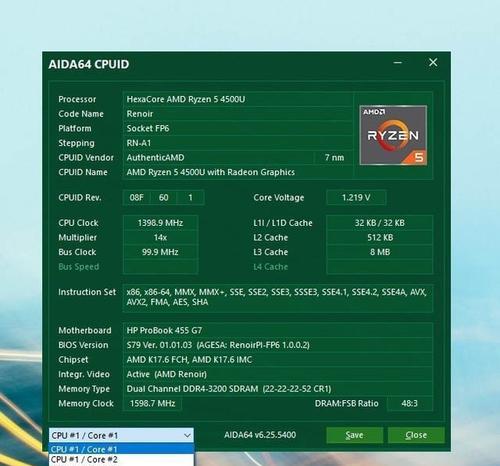Screen dimensions: 500x466
Task: Click the Close button
Action: pos(416,435)
